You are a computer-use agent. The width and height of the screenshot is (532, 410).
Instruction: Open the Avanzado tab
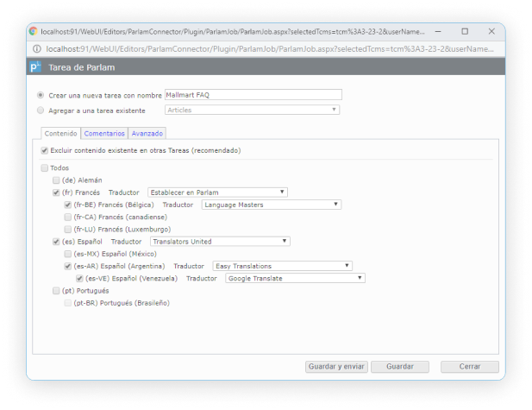click(x=147, y=134)
